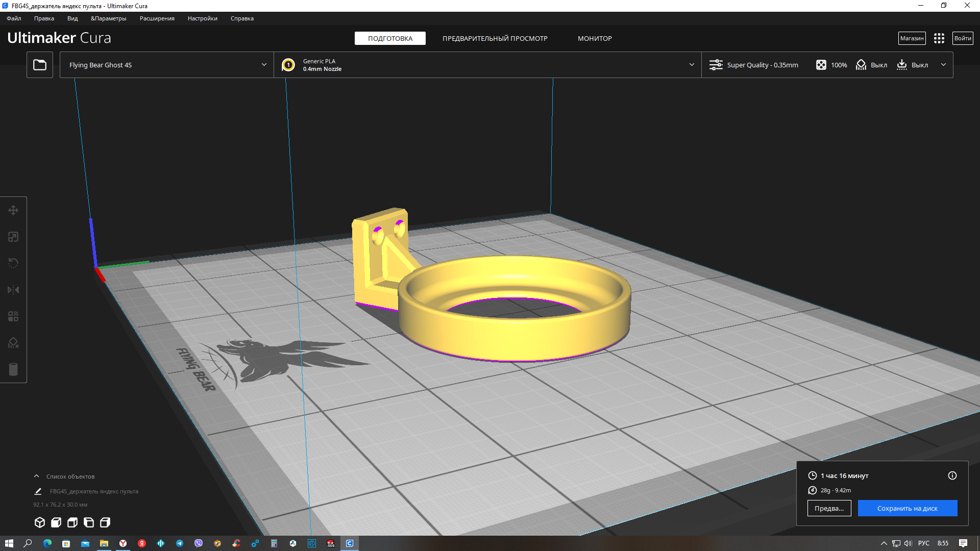Select the Rotate tool in left toolbar

[13, 263]
